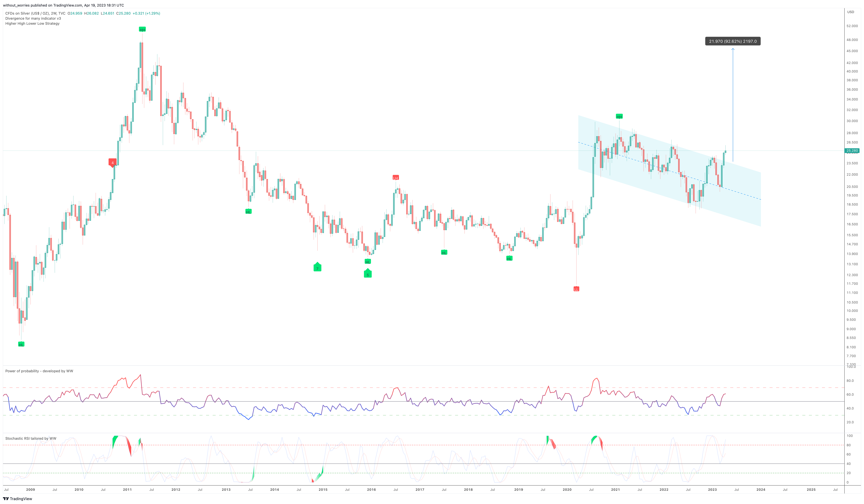Open the CFDs on Silver symbol title

(x=35, y=13)
